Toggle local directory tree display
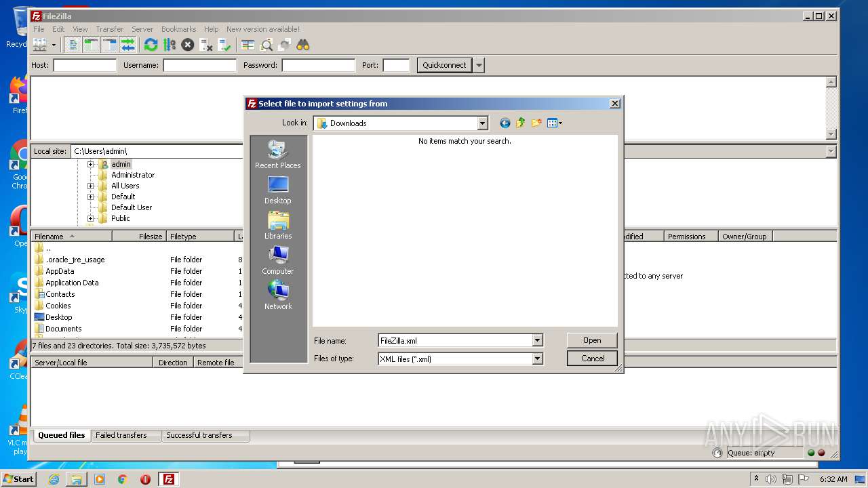This screenshot has height=488, width=868. tap(91, 45)
